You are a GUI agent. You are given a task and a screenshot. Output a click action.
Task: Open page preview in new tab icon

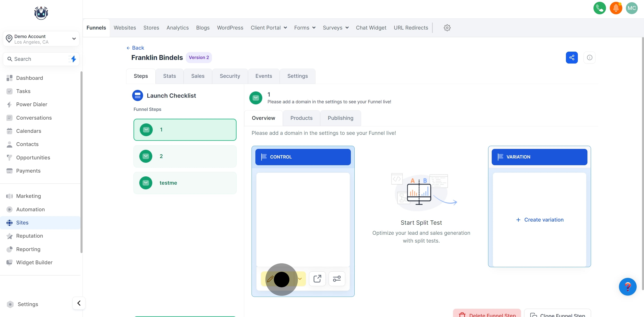pos(317,279)
